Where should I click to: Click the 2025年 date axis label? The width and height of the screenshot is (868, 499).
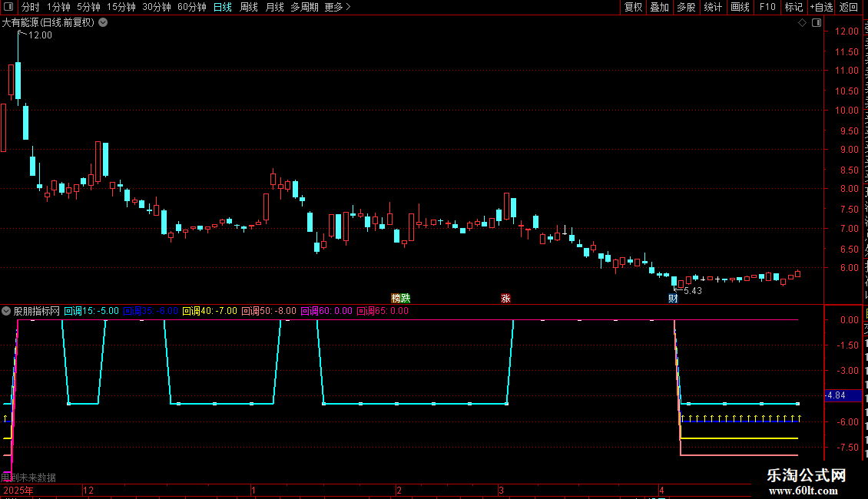[x=18, y=490]
